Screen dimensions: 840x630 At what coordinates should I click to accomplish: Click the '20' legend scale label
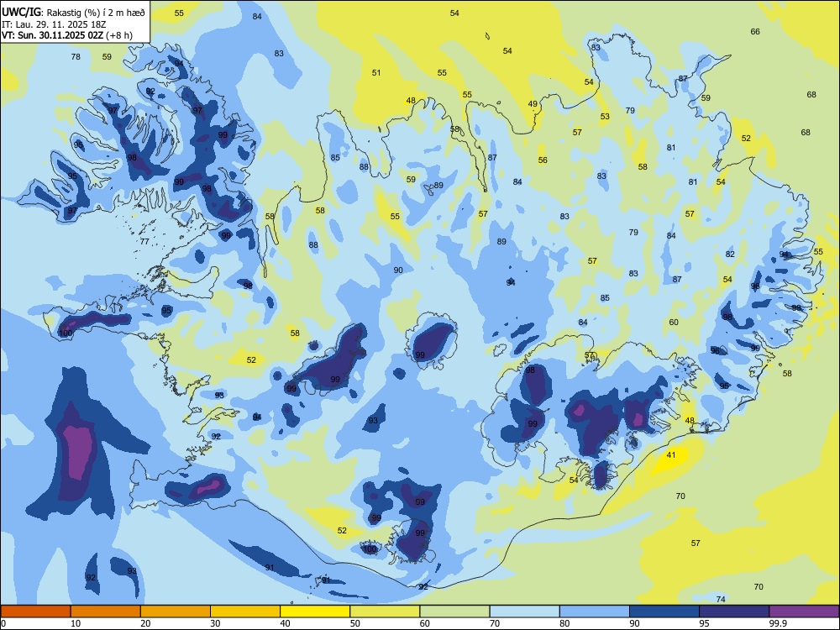145,623
